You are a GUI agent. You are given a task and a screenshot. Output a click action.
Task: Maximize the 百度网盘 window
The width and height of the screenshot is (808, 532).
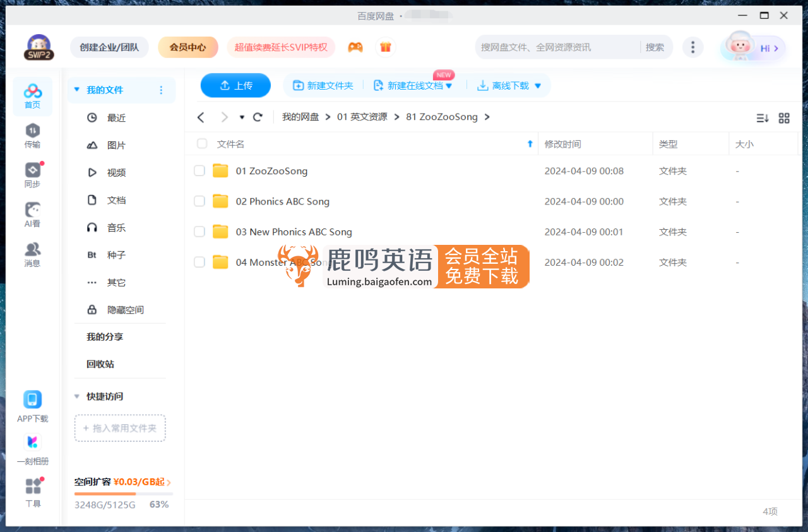click(x=764, y=16)
